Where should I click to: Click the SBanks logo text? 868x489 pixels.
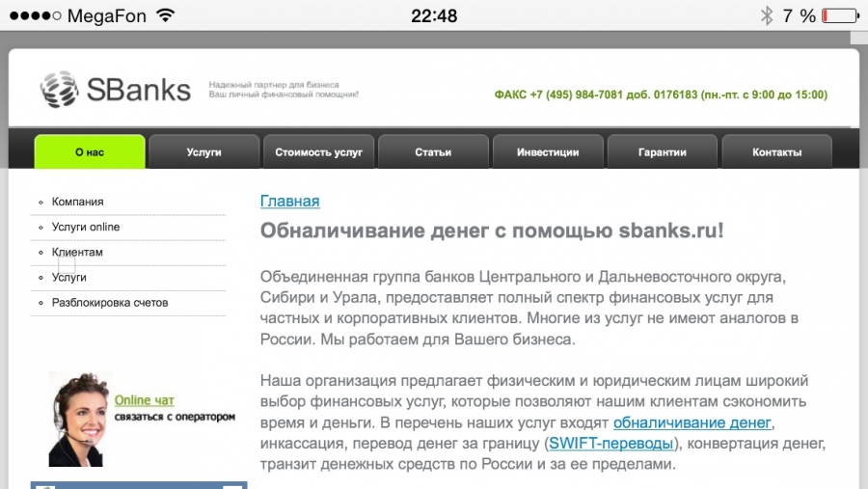[138, 90]
